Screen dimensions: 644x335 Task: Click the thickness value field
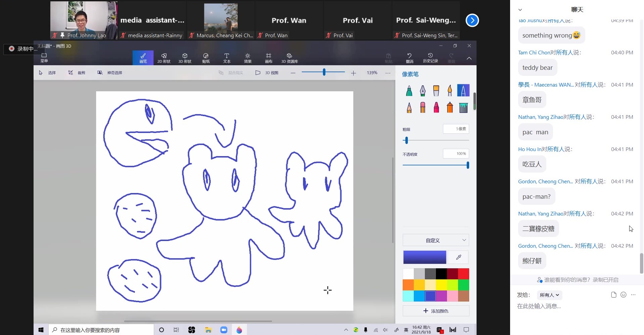click(x=456, y=129)
